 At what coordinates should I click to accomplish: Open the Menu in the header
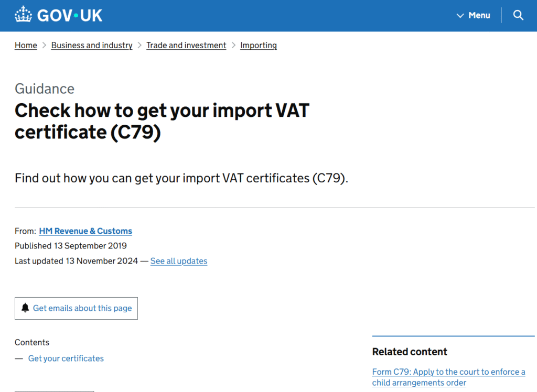click(x=479, y=15)
